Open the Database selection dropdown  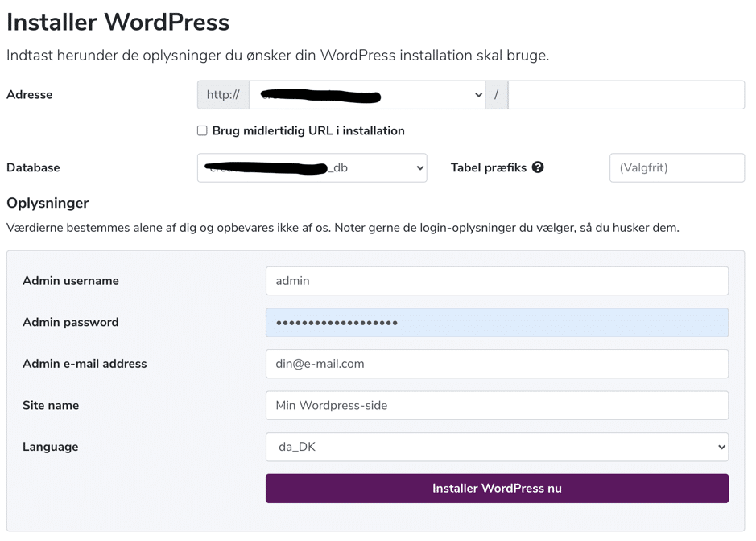(312, 167)
